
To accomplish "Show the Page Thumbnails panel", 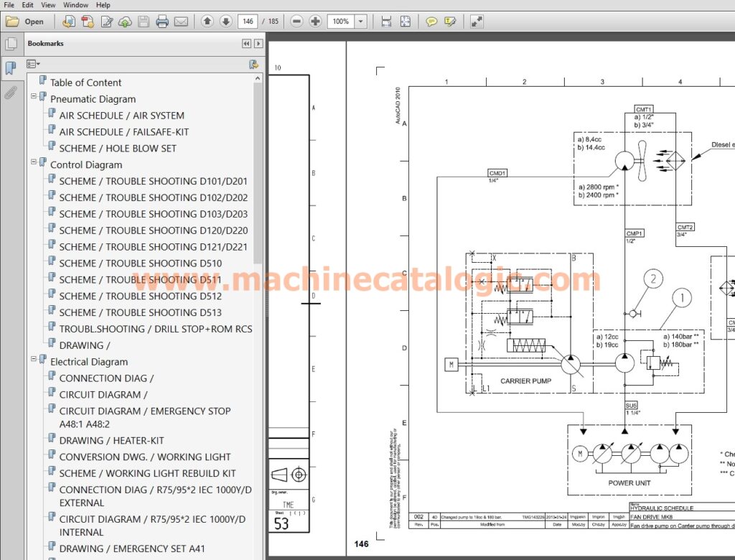I will [11, 43].
